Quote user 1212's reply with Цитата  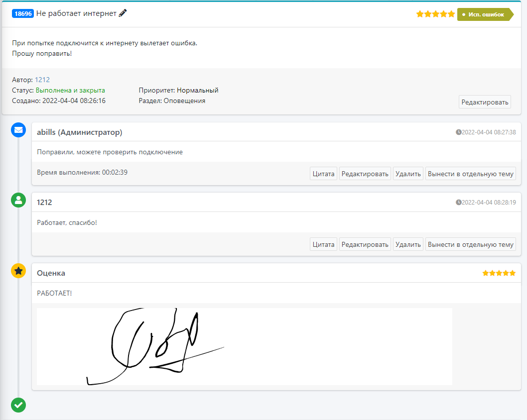(x=323, y=244)
